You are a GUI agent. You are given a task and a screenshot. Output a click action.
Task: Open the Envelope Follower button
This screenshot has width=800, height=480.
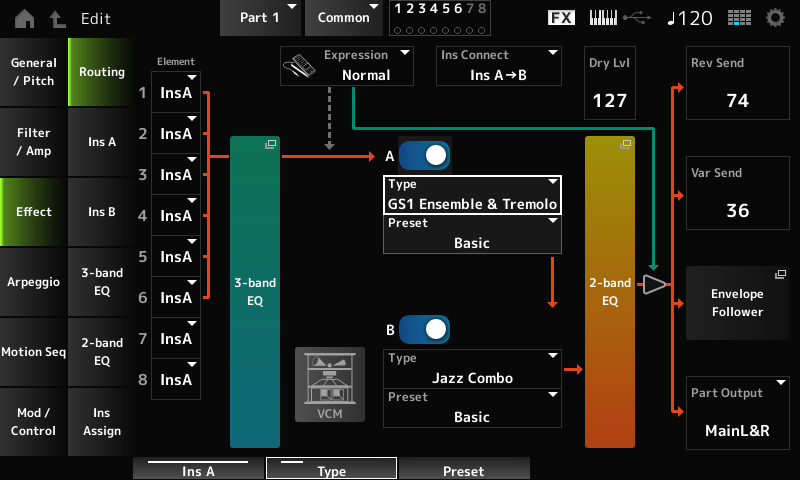(739, 303)
